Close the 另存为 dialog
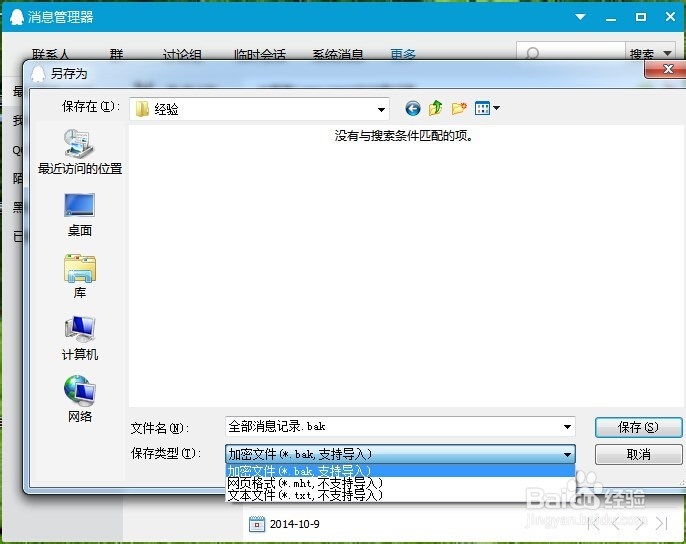 [666, 69]
